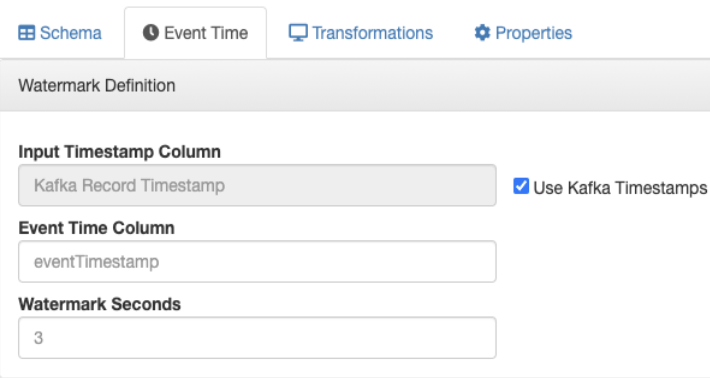Open the Transformations tab
This screenshot has height=378, width=710.
pos(361,33)
